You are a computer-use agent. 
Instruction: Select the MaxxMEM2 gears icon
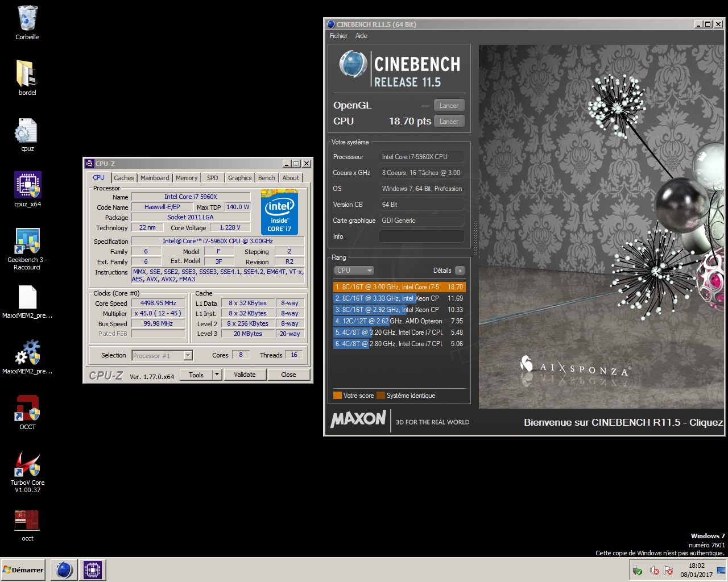(27, 352)
